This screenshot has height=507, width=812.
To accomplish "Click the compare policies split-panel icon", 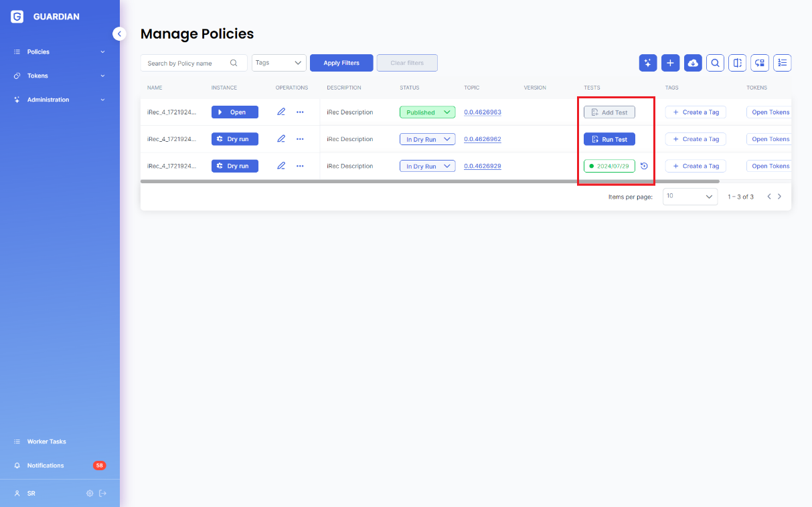I will 737,63.
